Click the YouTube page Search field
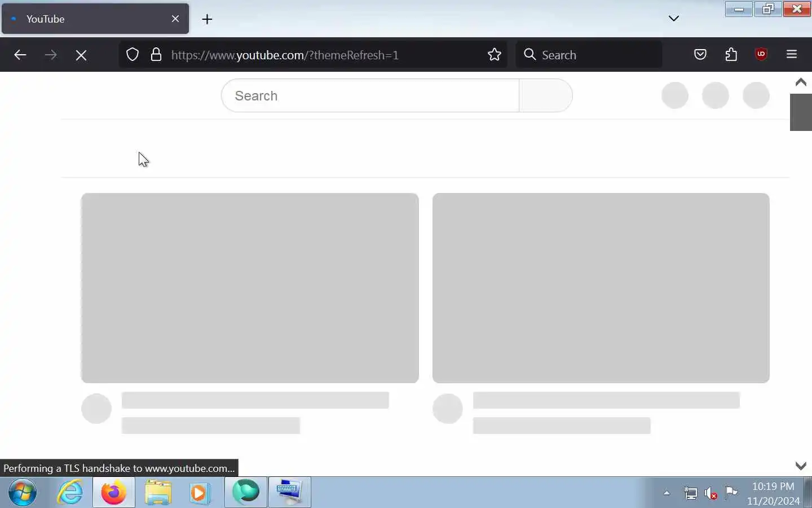812x508 pixels. click(x=370, y=95)
